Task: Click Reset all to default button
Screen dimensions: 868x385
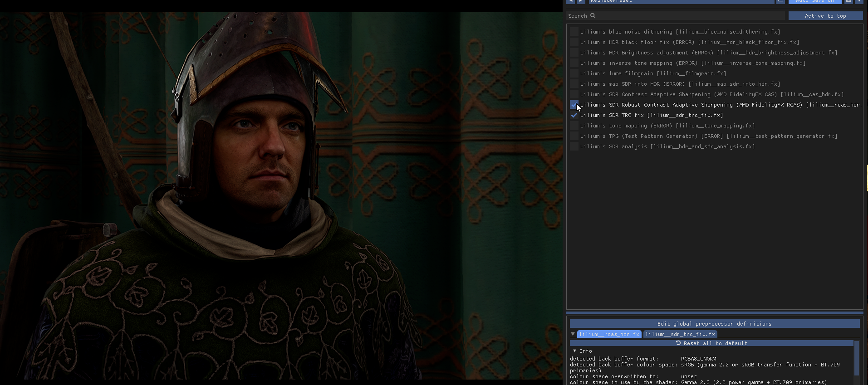Action: [711, 343]
